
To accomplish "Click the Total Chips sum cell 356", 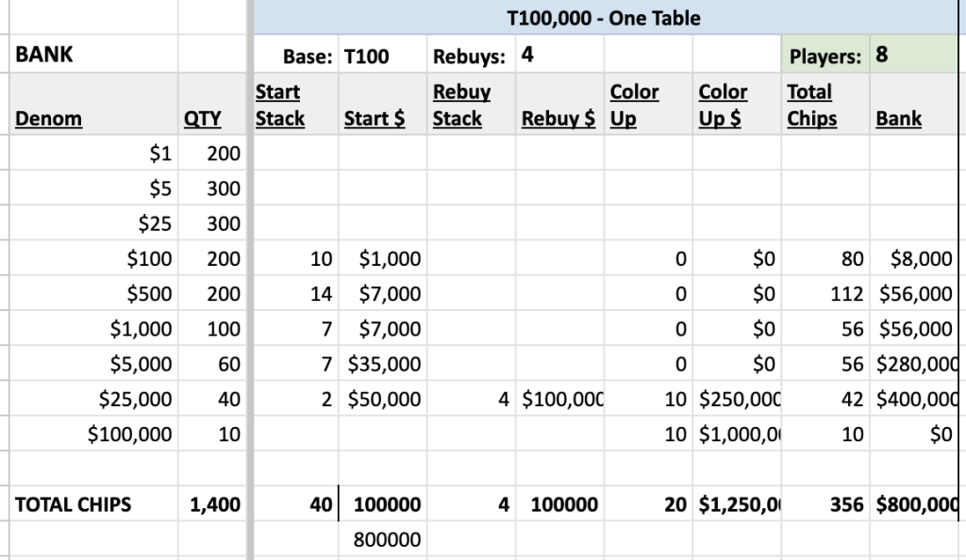I will point(825,504).
